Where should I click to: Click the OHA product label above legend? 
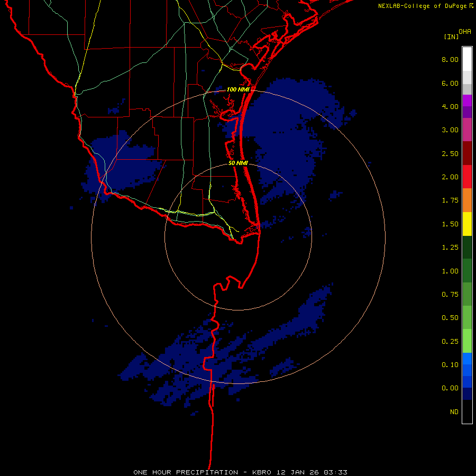(x=465, y=32)
